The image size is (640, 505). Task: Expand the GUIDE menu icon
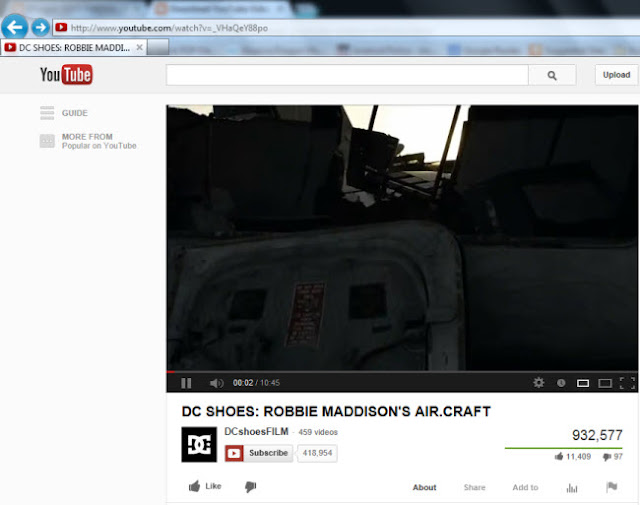click(47, 113)
